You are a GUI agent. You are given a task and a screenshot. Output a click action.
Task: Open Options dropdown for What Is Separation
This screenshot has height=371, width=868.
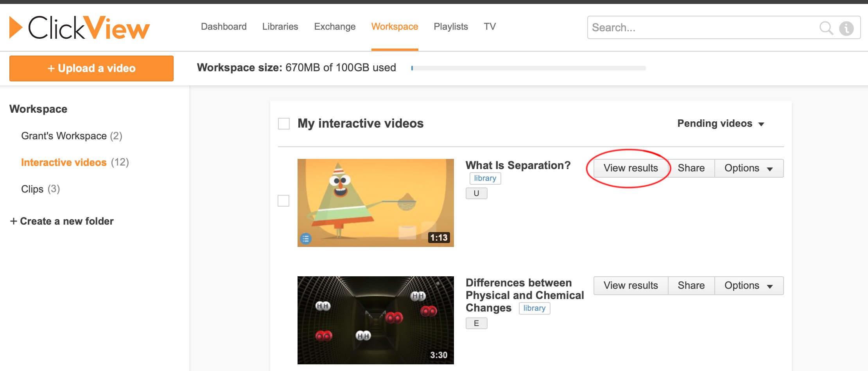pos(748,168)
